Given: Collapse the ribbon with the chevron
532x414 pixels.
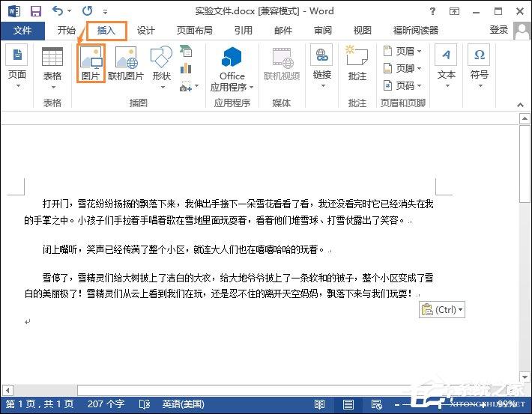Looking at the screenshot, I should [x=520, y=105].
